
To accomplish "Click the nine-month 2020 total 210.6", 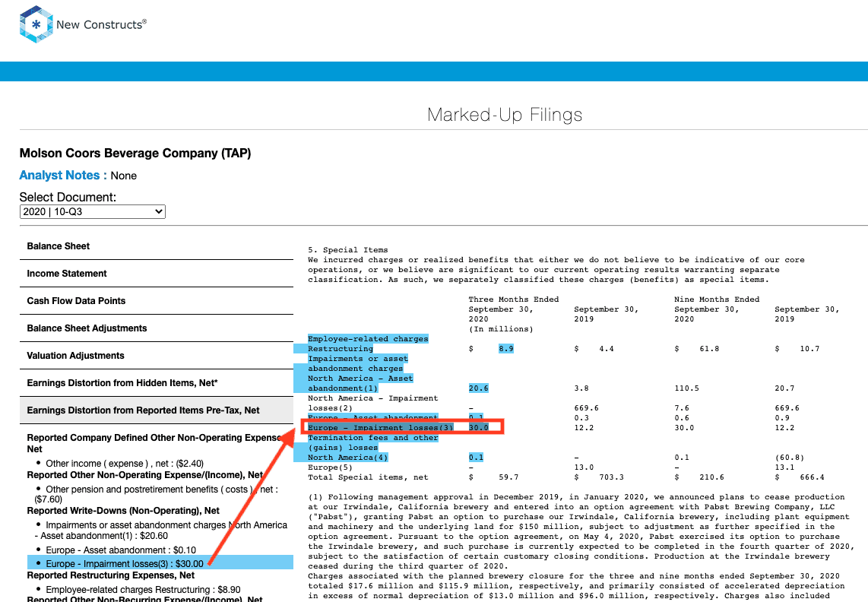I will pos(712,477).
